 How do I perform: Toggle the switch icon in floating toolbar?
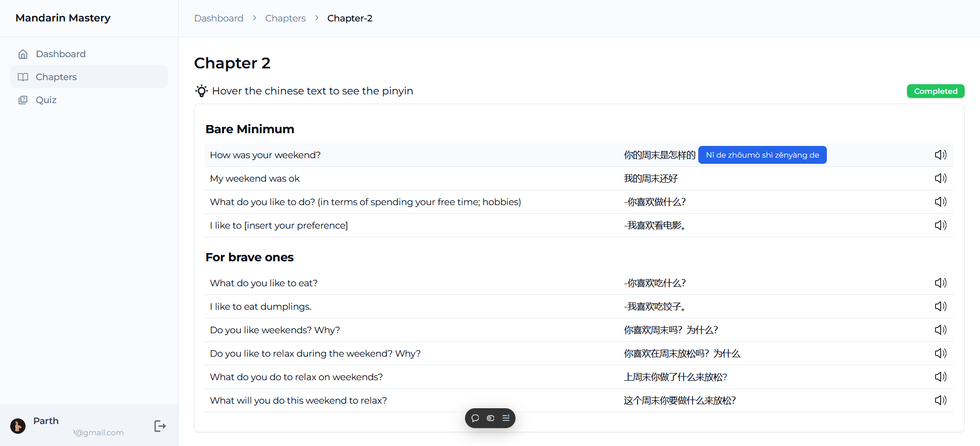pyautogui.click(x=491, y=418)
